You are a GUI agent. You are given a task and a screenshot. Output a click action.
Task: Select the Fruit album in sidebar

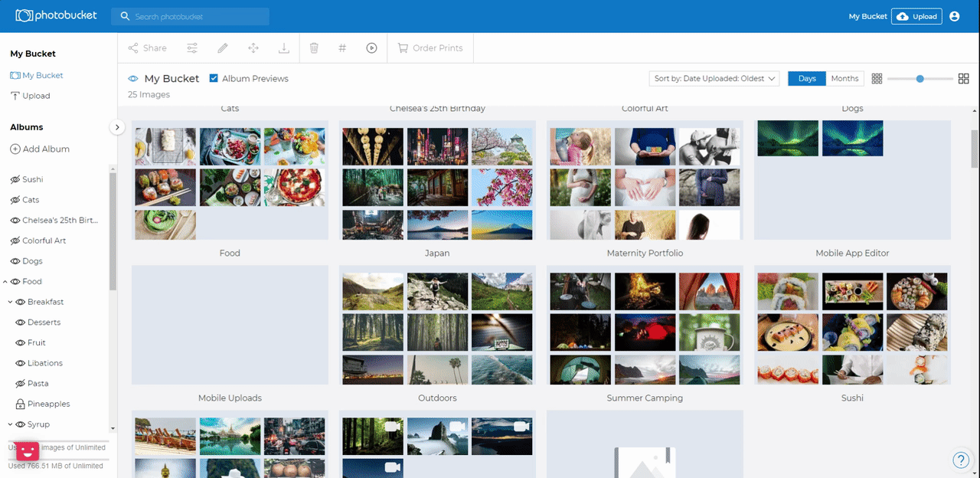pyautogui.click(x=37, y=342)
